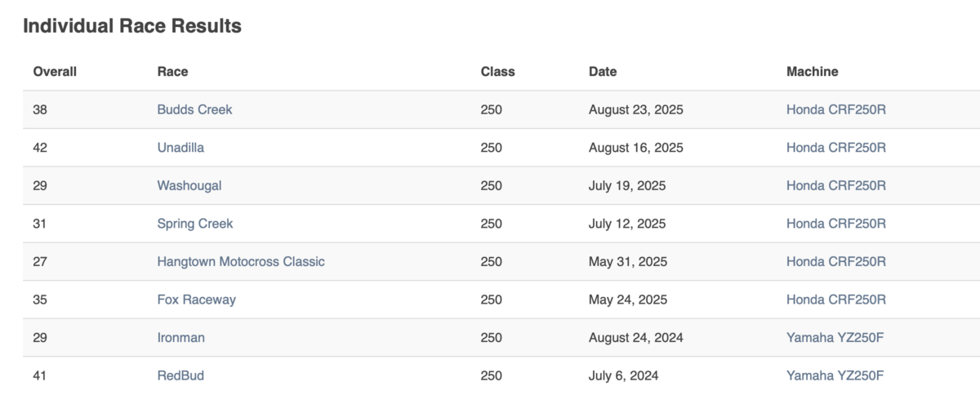This screenshot has width=980, height=404.
Task: Open the Spring Creek race link
Action: pyautogui.click(x=194, y=224)
